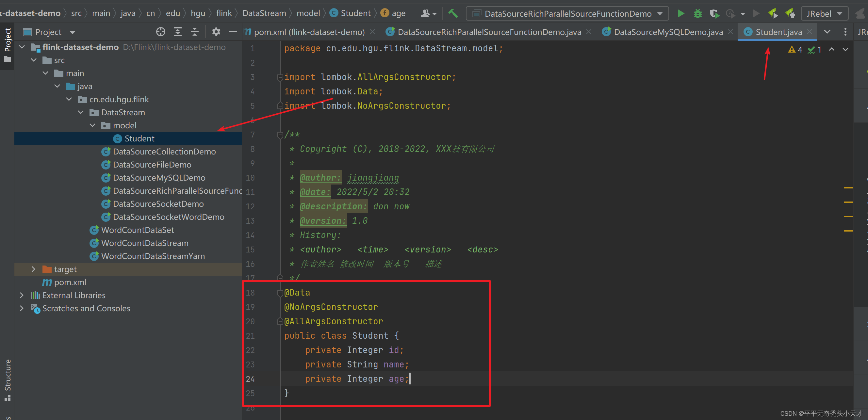The image size is (868, 420).
Task: Expand External Libraries node
Action: 22,295
